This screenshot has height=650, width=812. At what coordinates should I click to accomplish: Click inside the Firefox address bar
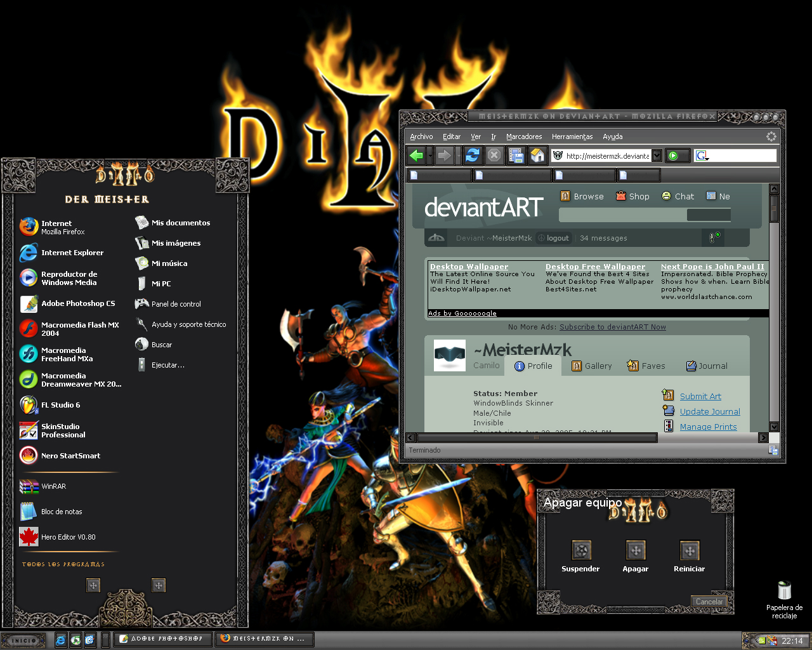[x=609, y=155]
